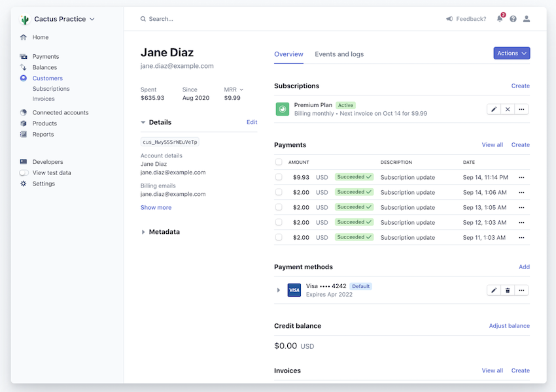The width and height of the screenshot is (556, 392).
Task: Open the user account icon
Action: pyautogui.click(x=527, y=18)
